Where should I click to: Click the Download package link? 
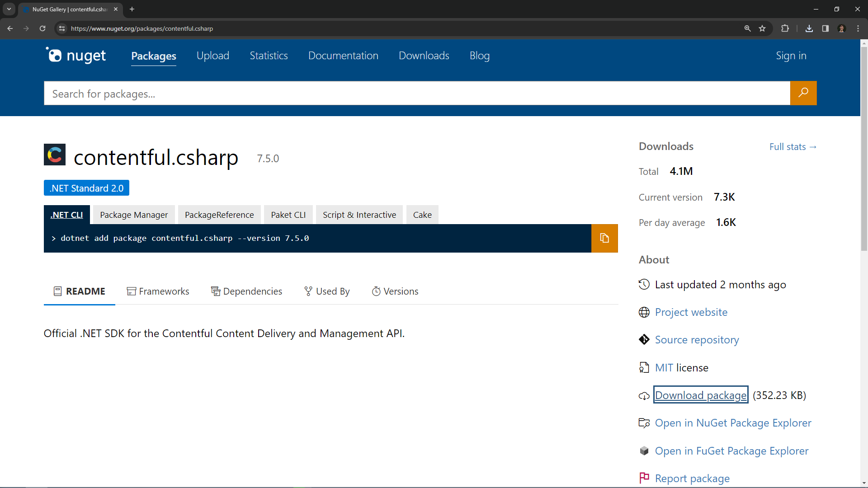[x=700, y=394]
